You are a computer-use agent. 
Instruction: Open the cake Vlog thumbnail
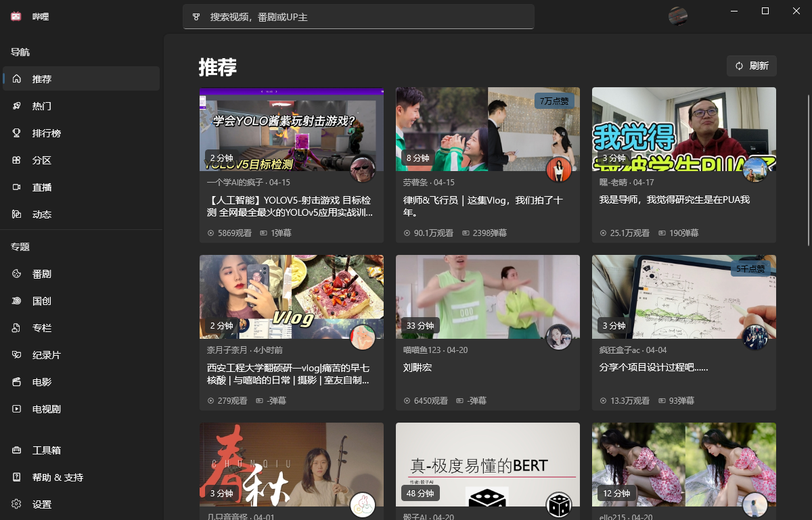(x=292, y=297)
